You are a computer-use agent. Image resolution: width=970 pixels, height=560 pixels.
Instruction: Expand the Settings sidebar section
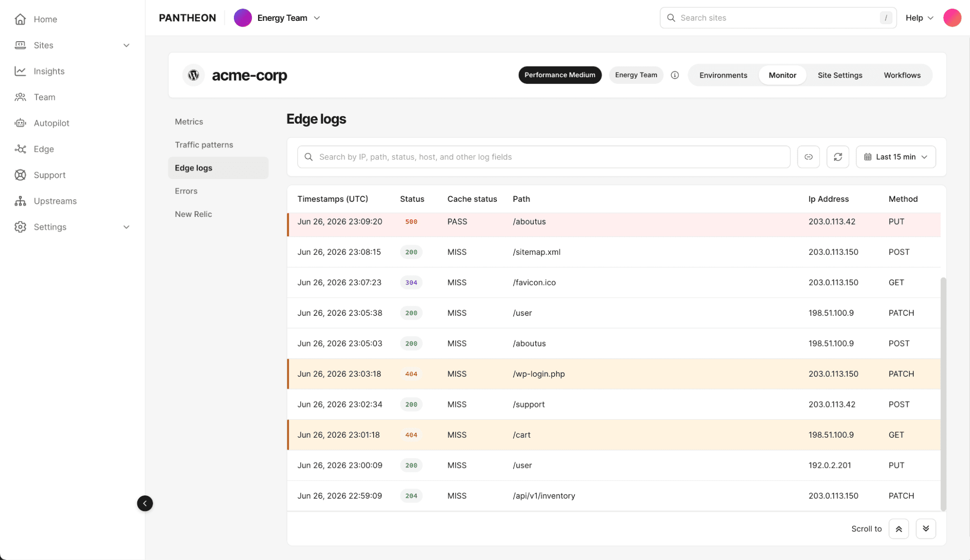pyautogui.click(x=126, y=227)
